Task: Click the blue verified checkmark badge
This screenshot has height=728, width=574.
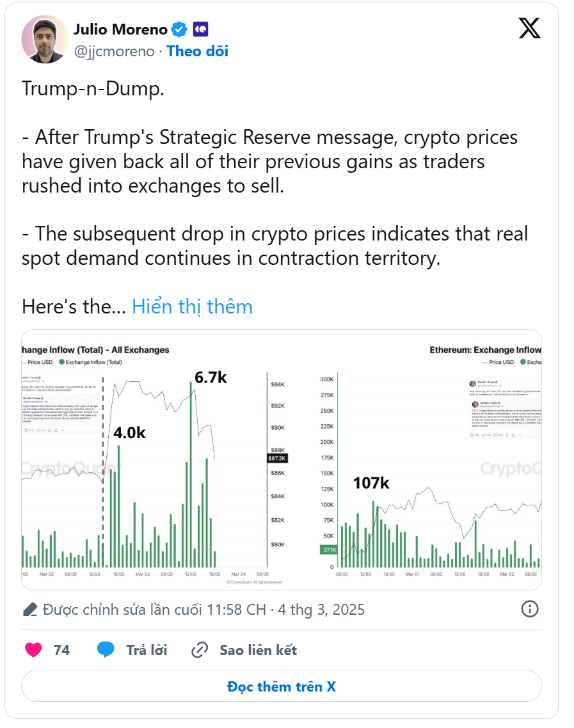Action: (179, 29)
